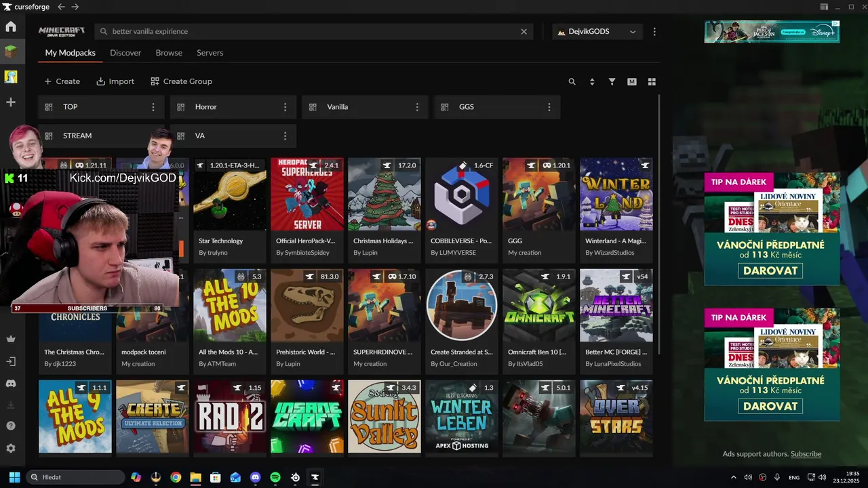Click the search magnifier icon in modpack toolbar
This screenshot has width=868, height=488.
point(572,81)
